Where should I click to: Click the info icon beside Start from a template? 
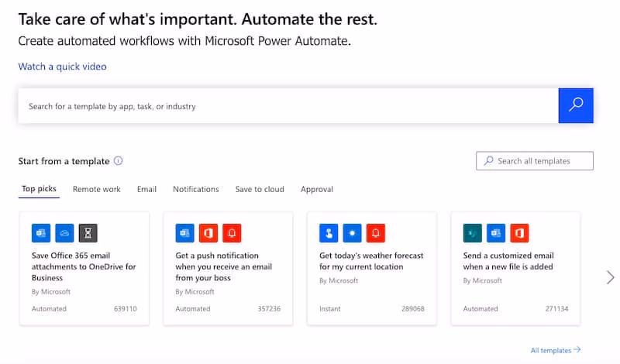click(x=119, y=161)
